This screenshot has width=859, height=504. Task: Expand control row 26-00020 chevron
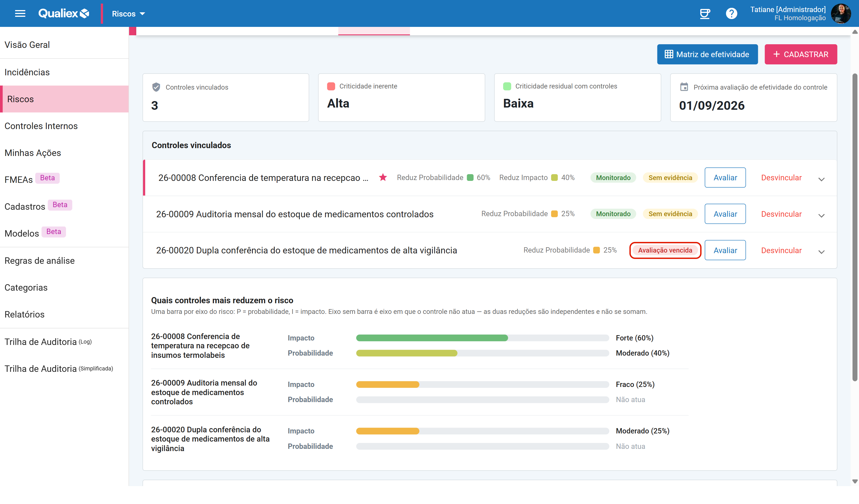click(821, 252)
